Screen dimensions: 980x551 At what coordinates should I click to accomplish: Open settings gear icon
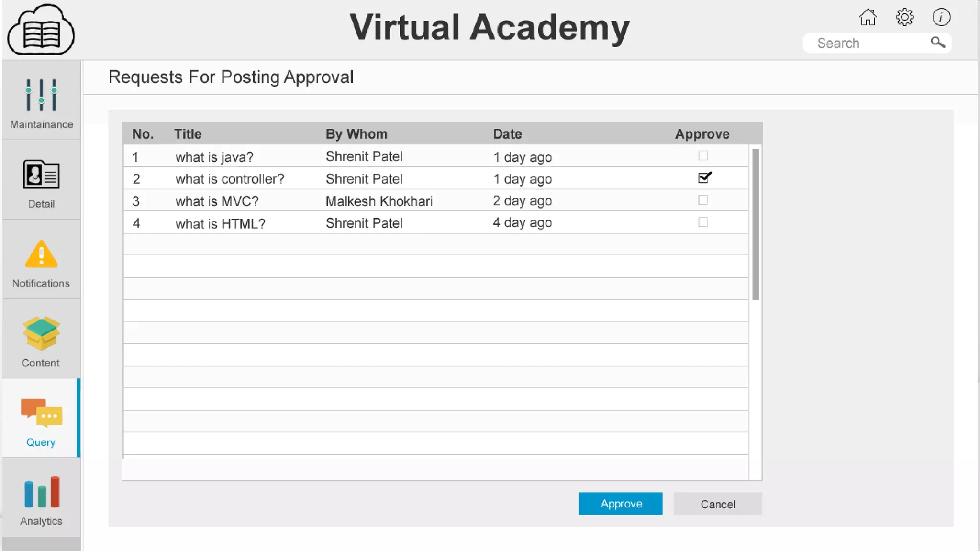point(904,18)
